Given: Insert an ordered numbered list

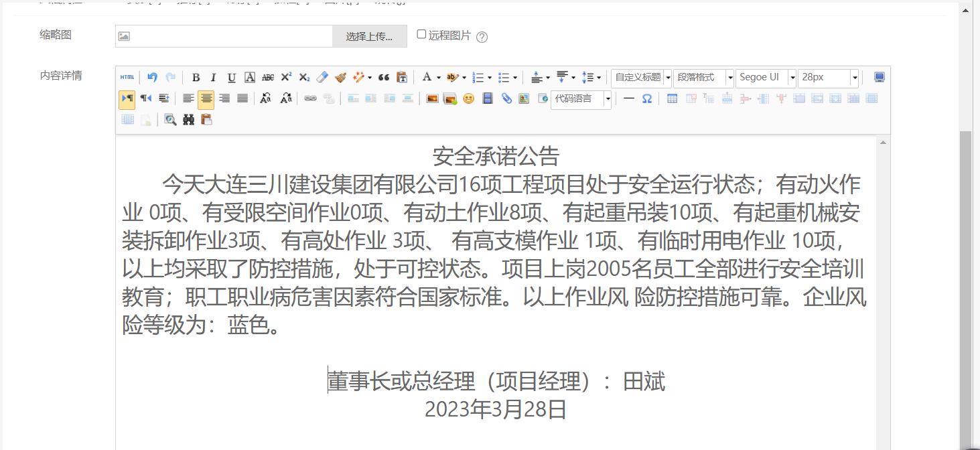Looking at the screenshot, I should [x=478, y=78].
